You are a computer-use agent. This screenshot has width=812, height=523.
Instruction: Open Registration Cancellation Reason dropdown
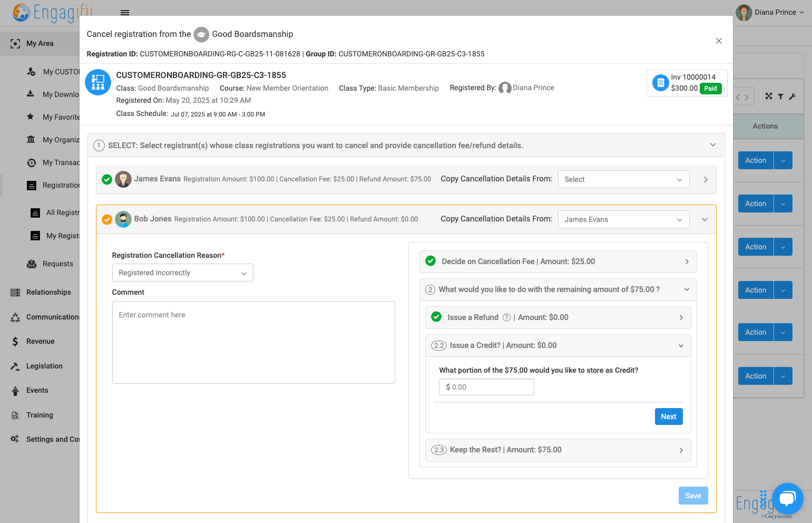(182, 273)
